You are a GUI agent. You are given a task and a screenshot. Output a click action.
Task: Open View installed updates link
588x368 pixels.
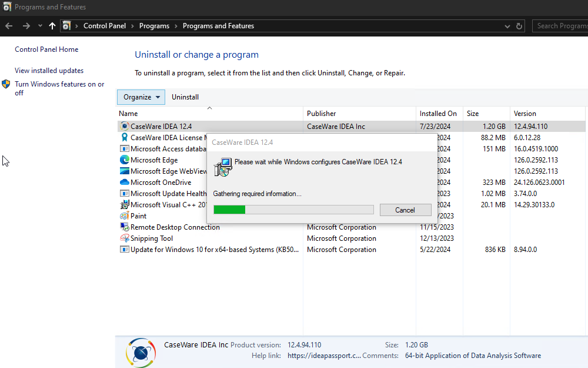49,71
